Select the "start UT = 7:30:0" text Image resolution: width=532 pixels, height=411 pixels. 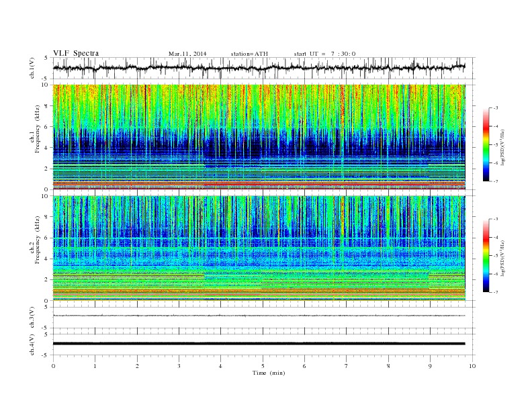click(x=324, y=54)
